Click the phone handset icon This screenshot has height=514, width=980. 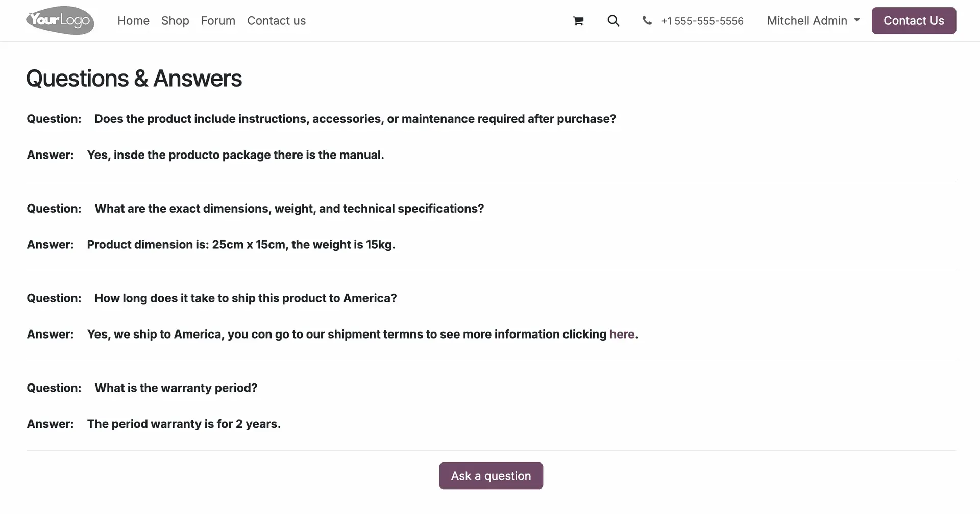[x=647, y=21]
